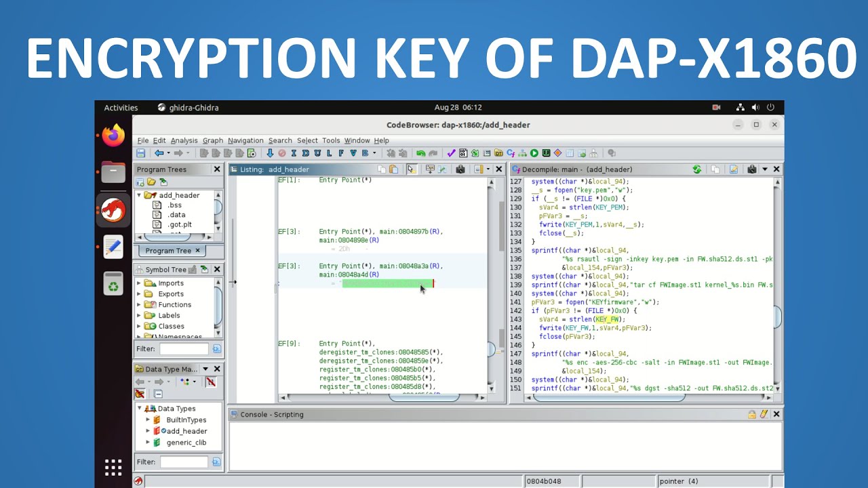Expand BuiltInTypes data type archive
The width and height of the screenshot is (868, 488).
coord(149,420)
